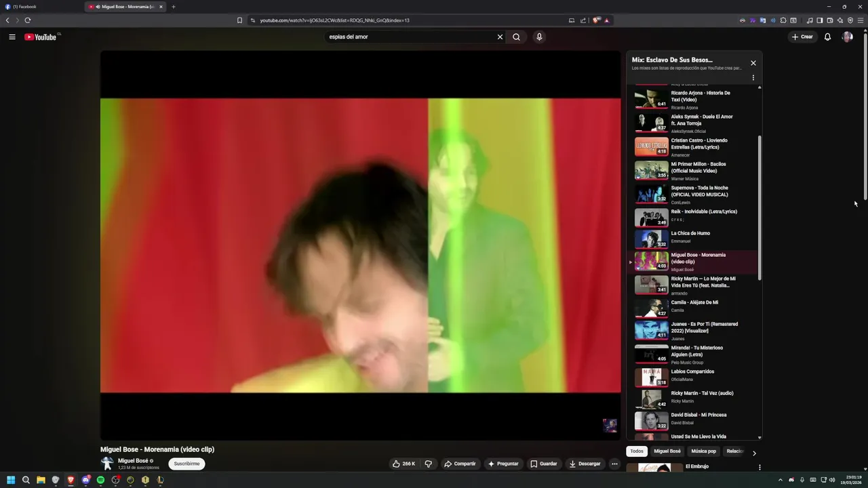Select the Miguel Bosé filter chip
This screenshot has width=868, height=488.
(x=667, y=451)
